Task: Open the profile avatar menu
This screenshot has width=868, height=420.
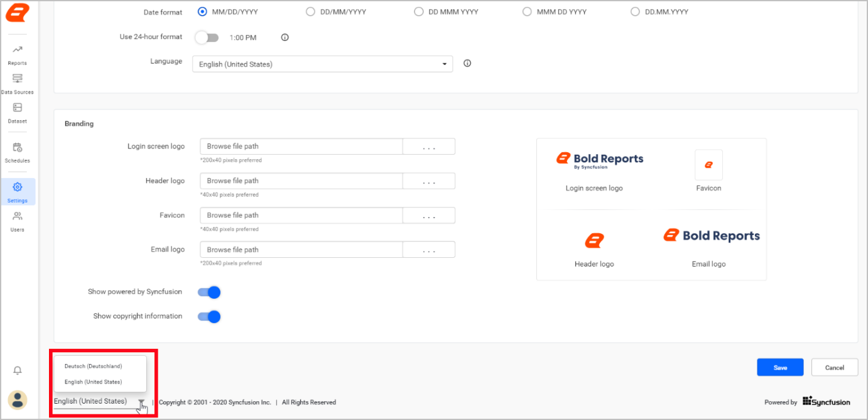Action: point(17,400)
